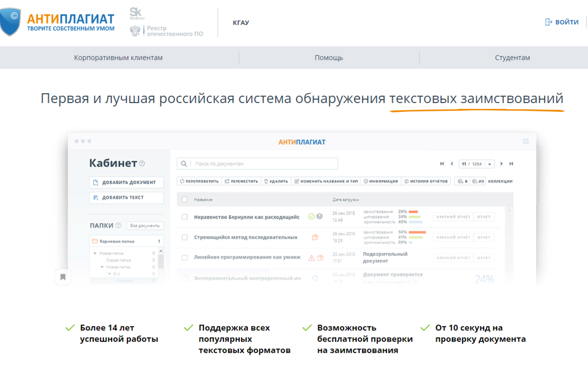Check the Неравенство Бернулли document checkbox
588x376 pixels.
[185, 217]
